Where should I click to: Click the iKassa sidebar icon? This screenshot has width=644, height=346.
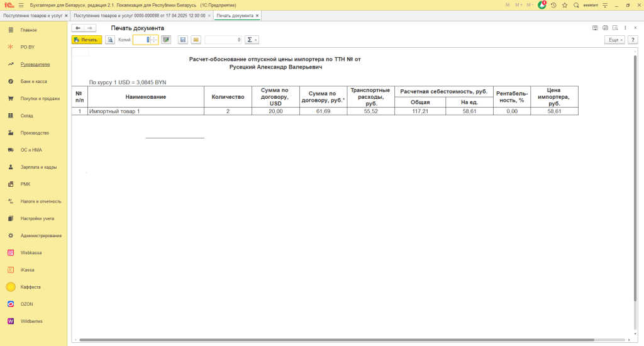tap(11, 270)
